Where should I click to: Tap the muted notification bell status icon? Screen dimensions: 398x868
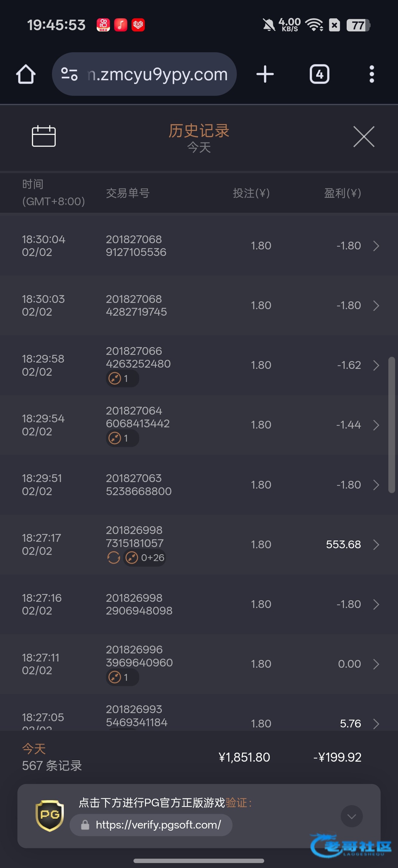point(269,25)
